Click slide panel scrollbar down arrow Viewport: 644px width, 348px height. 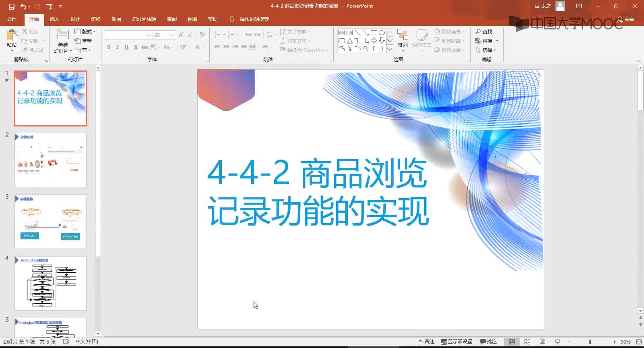click(98, 333)
